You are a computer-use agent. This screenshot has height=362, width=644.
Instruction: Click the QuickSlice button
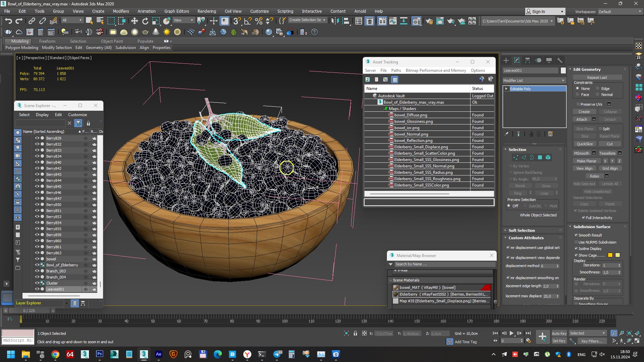click(x=585, y=144)
